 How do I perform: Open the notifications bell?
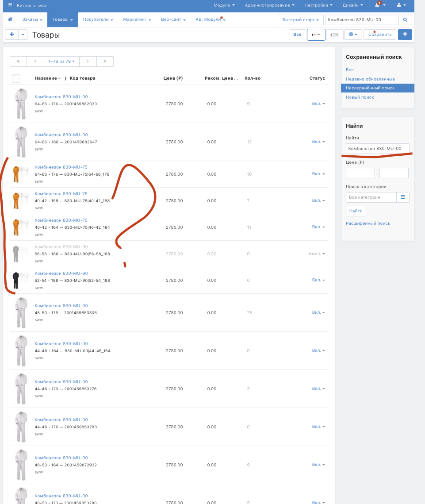click(379, 5)
